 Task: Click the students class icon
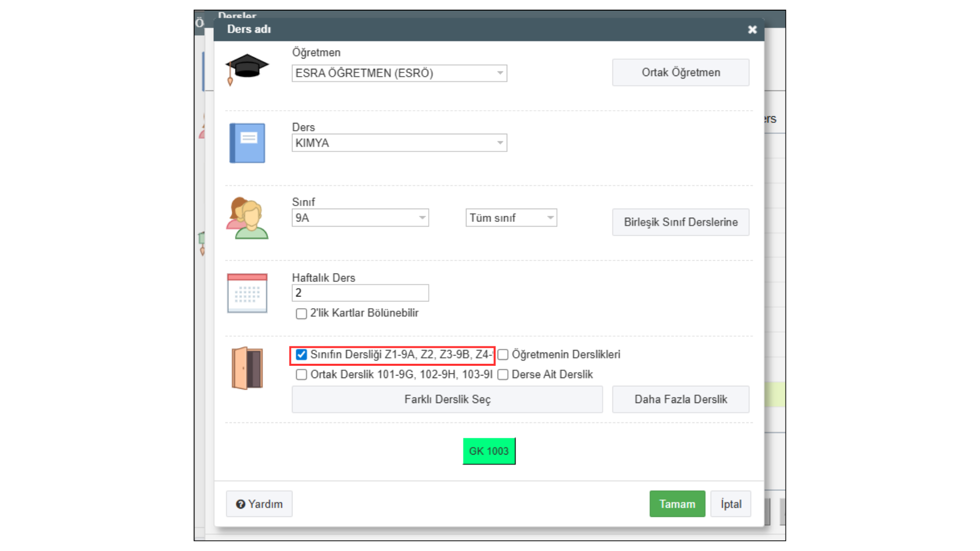[x=247, y=218]
